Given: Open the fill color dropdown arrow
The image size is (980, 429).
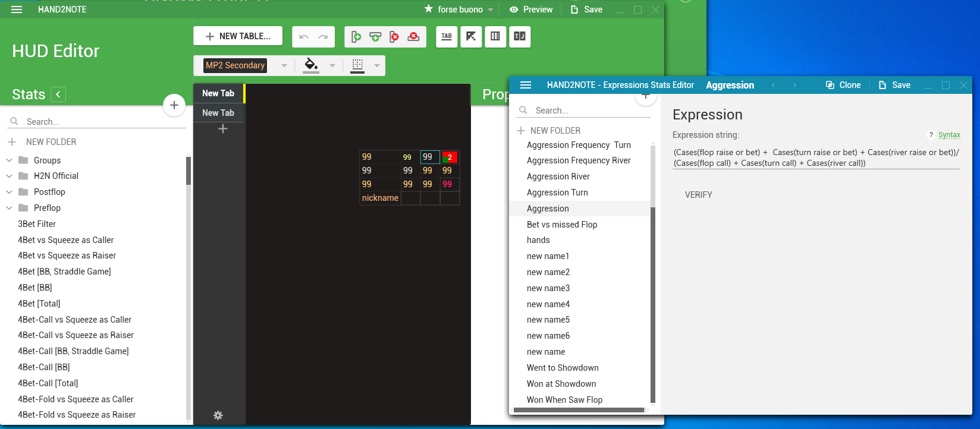Looking at the screenshot, I should pos(332,65).
